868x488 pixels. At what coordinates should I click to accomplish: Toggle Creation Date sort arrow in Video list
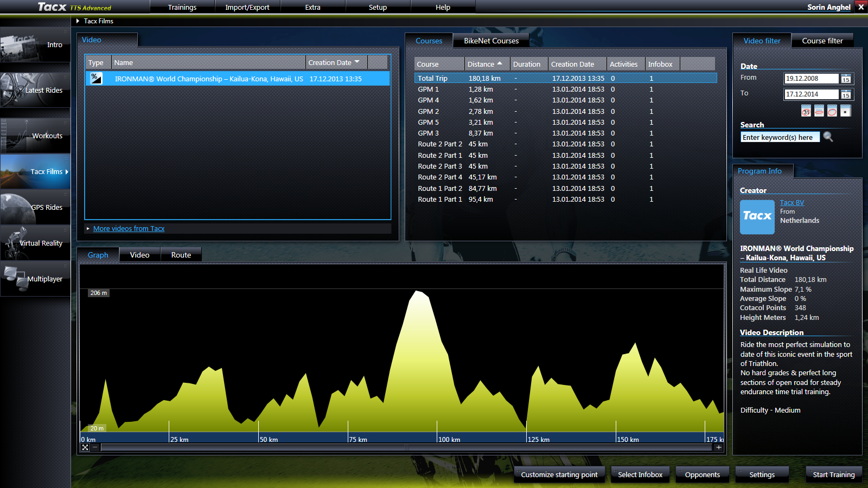pyautogui.click(x=357, y=62)
